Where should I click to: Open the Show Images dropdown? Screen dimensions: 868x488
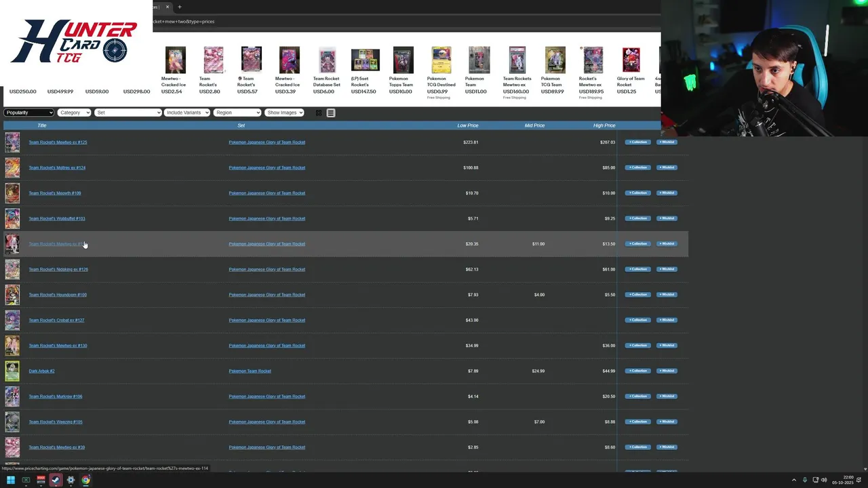[x=284, y=113]
